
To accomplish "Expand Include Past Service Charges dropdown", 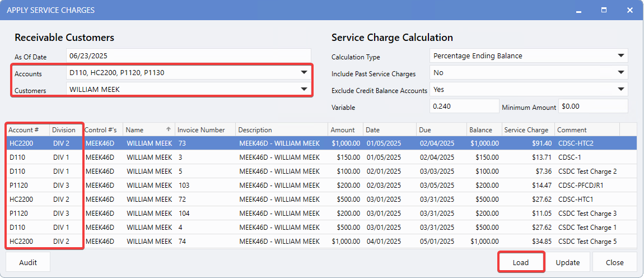I will (620, 72).
